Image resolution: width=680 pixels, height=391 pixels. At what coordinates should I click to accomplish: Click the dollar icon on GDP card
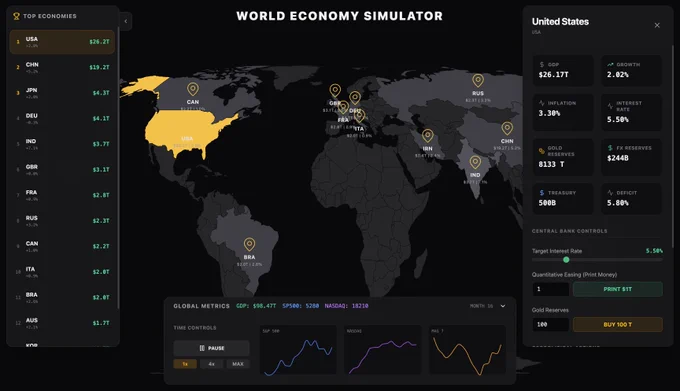tap(542, 64)
